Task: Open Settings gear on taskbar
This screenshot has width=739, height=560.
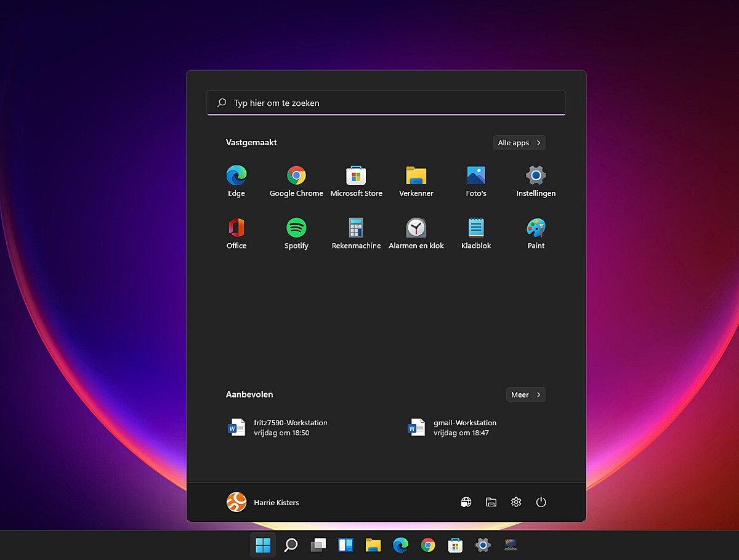Action: point(483,545)
